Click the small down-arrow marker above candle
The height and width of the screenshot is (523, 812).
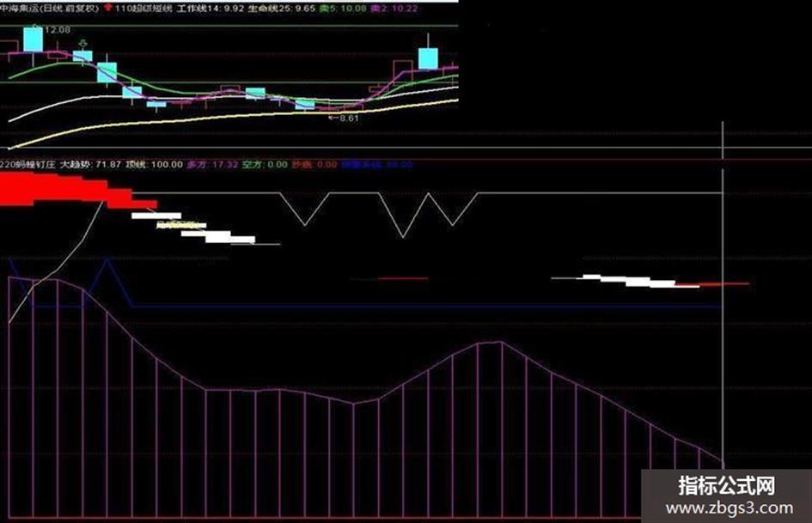[x=82, y=45]
